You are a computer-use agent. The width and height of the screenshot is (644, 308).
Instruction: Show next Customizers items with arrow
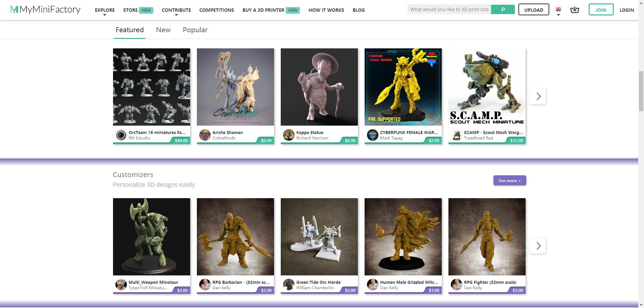[538, 246]
